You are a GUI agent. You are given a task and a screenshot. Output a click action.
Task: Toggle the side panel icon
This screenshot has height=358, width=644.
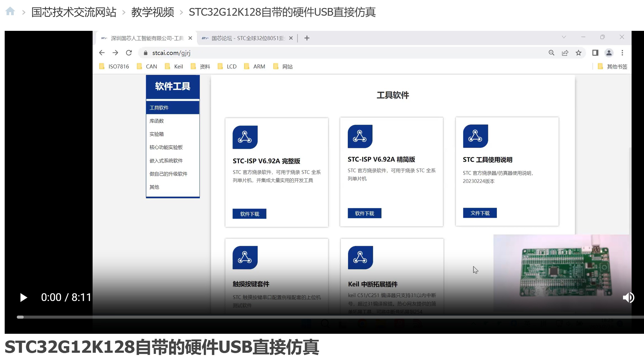[595, 53]
